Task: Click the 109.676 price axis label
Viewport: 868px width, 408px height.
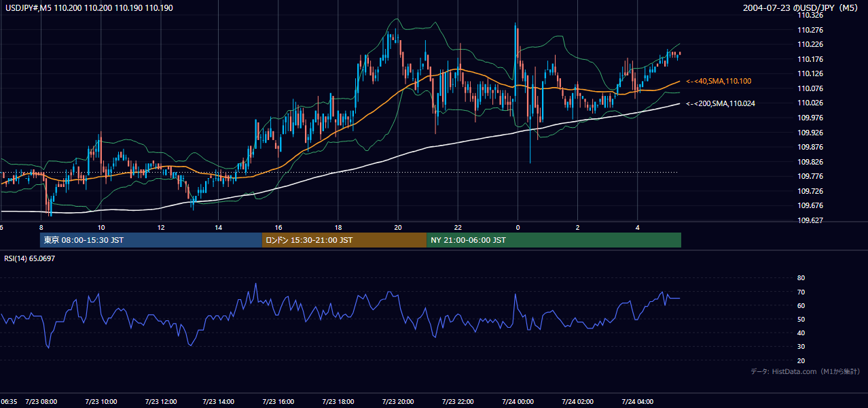Action: coord(810,205)
